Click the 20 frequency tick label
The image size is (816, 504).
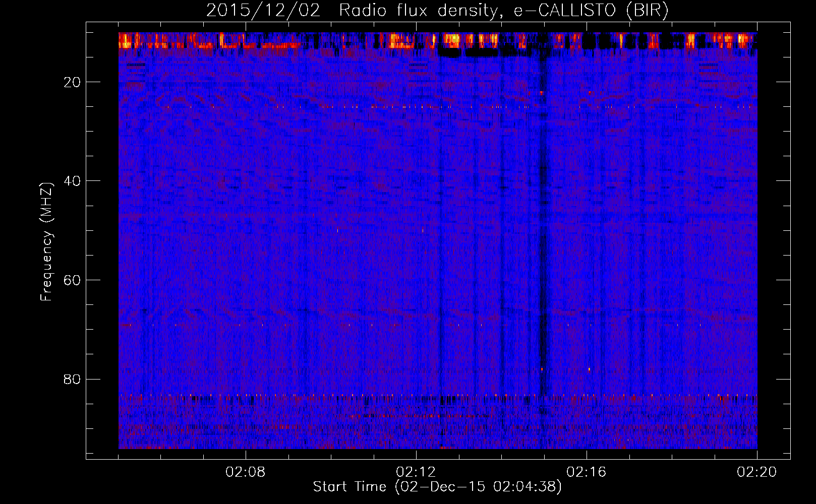(73, 82)
